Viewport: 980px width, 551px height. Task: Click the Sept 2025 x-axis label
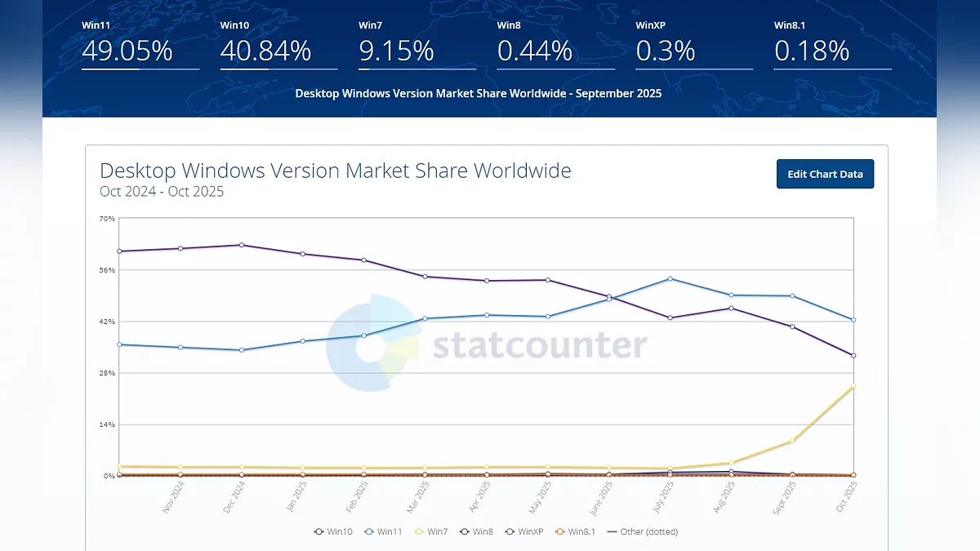coord(784,496)
